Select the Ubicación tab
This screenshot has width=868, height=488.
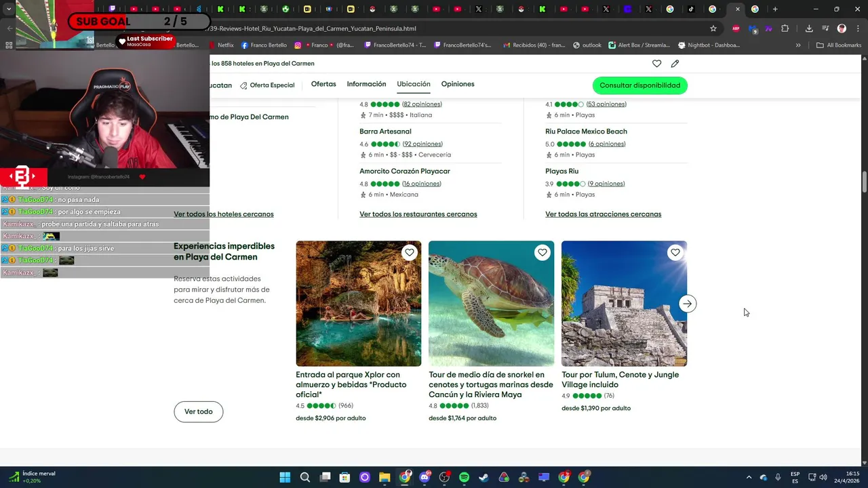[414, 84]
